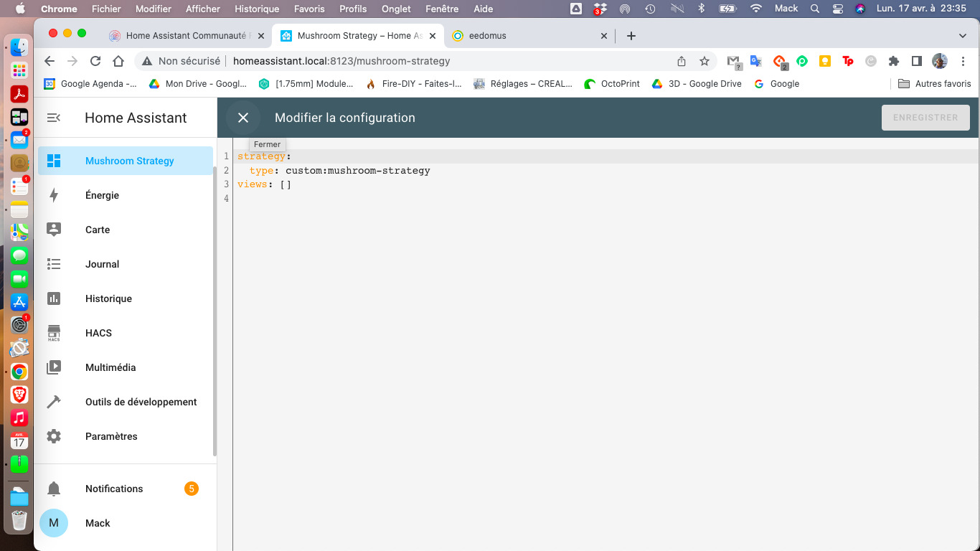Open the 3D - Google Drive bookmark

tap(697, 84)
